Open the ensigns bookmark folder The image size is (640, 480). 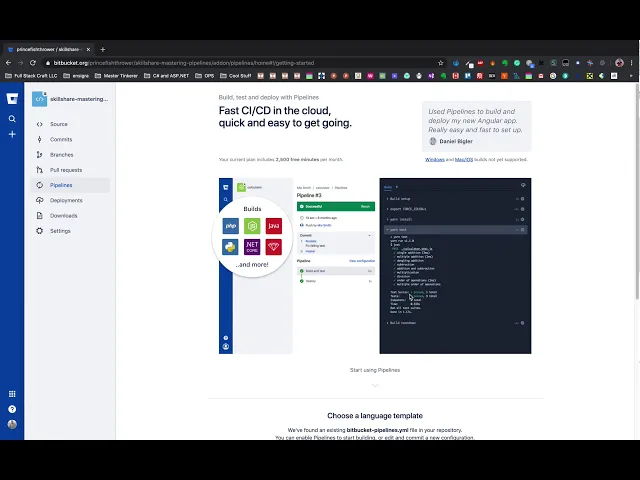pos(76,76)
